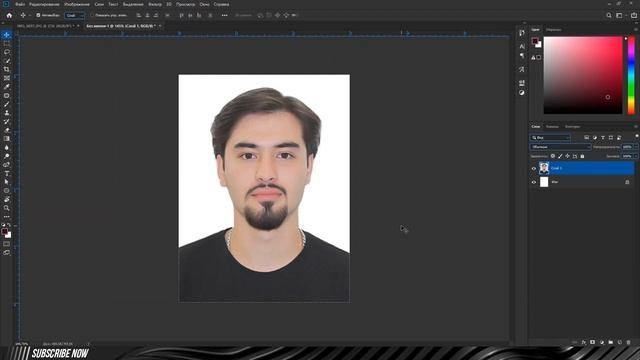Open the Edit Toolbar three-dots button
640x360 pixels.
(7, 217)
